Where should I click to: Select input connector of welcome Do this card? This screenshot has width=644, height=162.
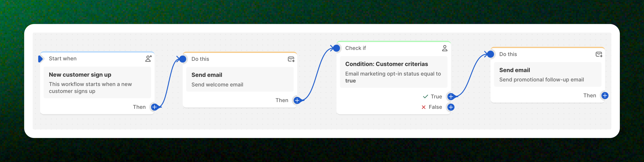[183, 59]
